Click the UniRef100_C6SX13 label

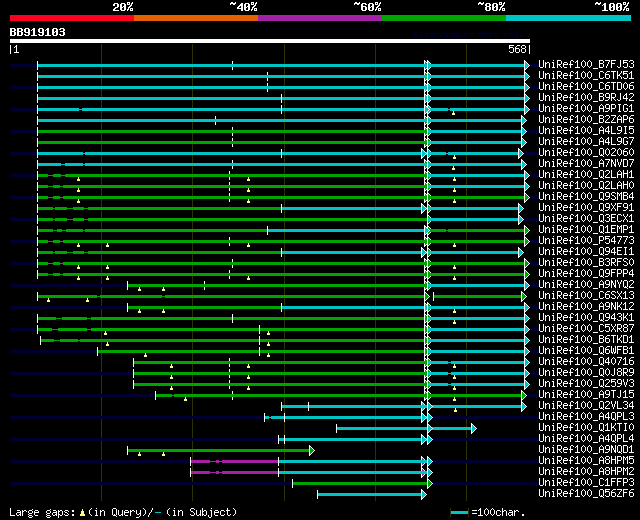[586, 296]
